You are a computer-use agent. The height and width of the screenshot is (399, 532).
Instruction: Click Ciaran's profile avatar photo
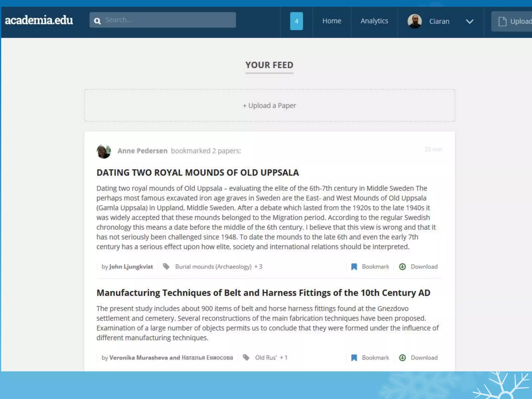[415, 21]
